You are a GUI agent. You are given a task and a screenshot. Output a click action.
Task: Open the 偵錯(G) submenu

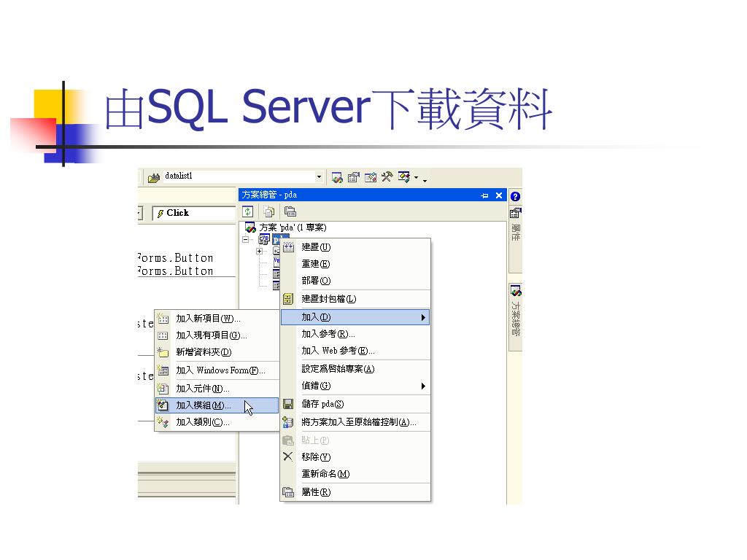click(x=355, y=386)
